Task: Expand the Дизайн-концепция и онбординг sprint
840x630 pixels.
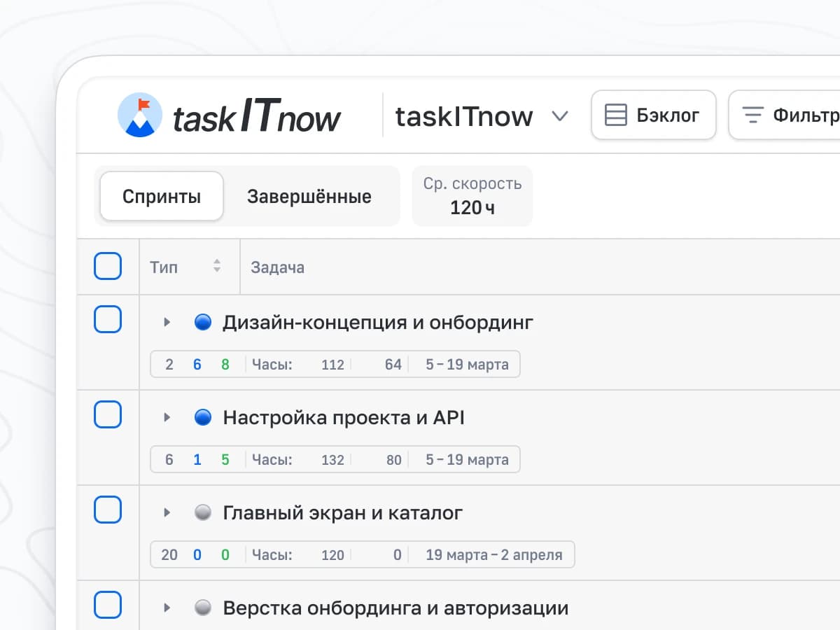Action: click(x=167, y=322)
